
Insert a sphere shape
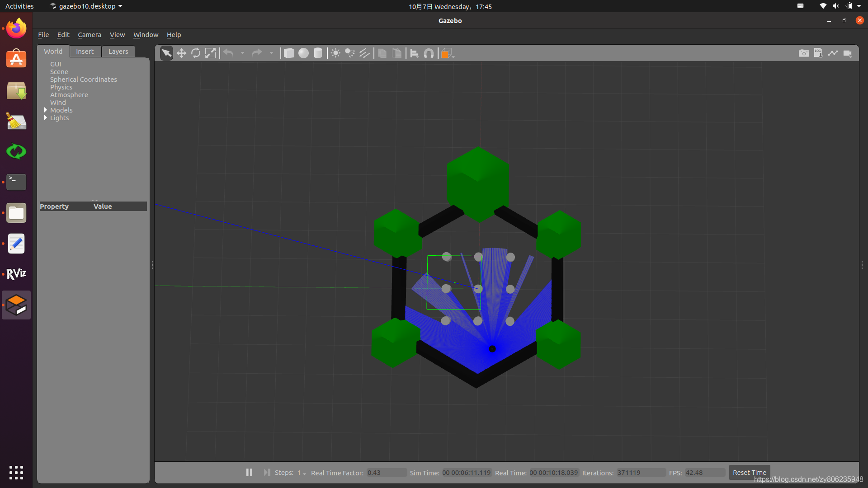(x=303, y=53)
